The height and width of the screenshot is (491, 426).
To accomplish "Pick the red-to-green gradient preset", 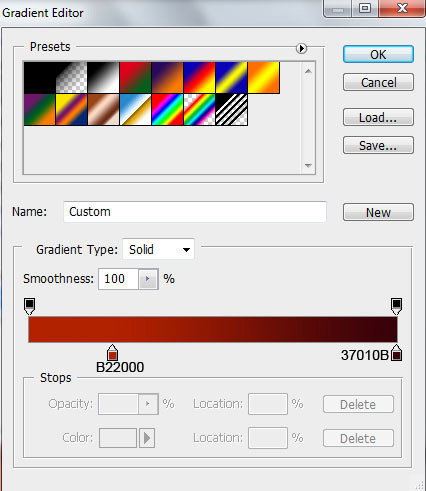I will tap(135, 77).
